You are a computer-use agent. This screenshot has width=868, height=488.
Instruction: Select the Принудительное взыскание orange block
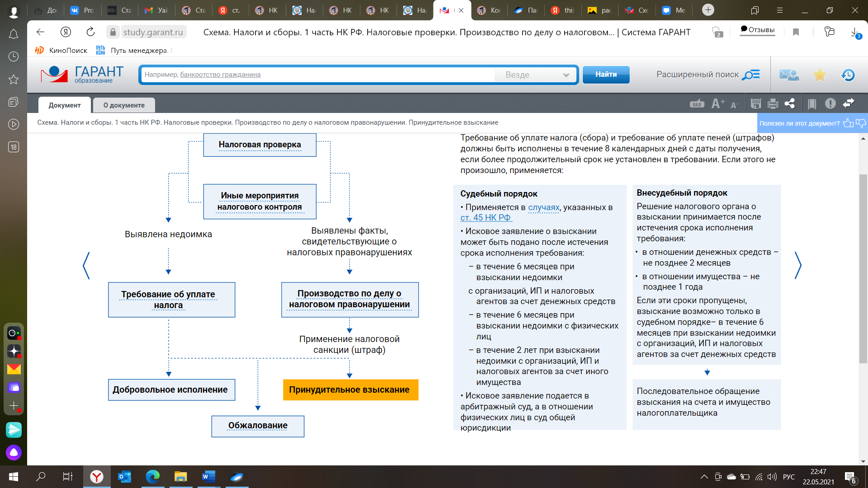350,389
